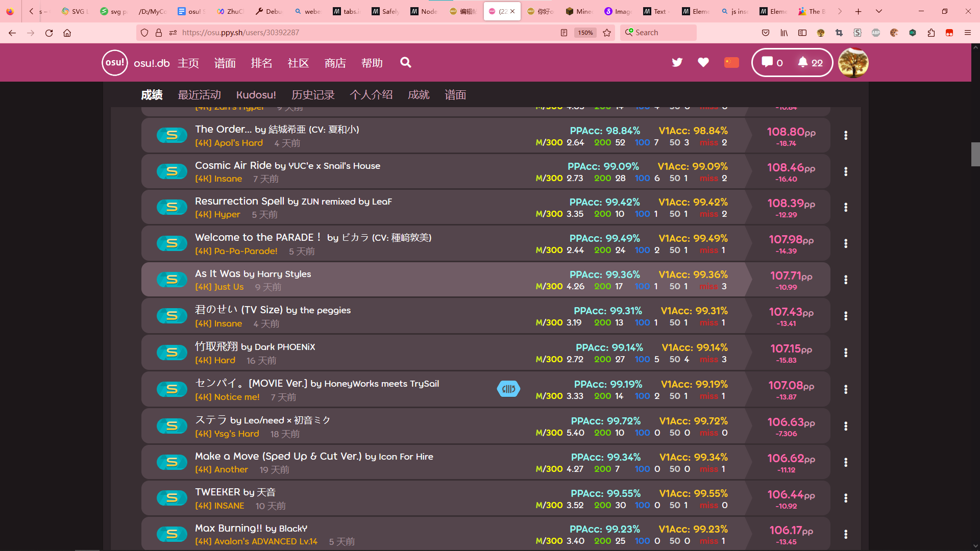Open the extensions puzzle-piece menu
Viewport: 980px width, 551px height.
pyautogui.click(x=931, y=33)
